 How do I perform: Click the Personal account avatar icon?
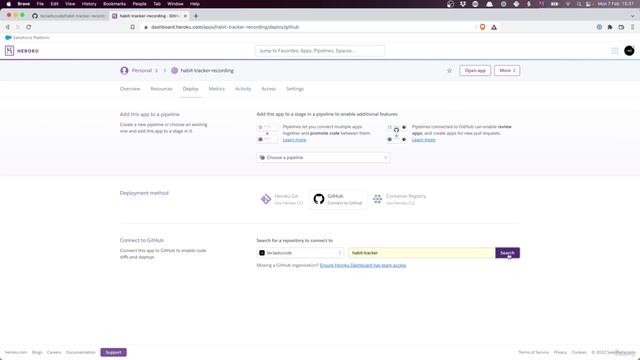click(x=124, y=71)
